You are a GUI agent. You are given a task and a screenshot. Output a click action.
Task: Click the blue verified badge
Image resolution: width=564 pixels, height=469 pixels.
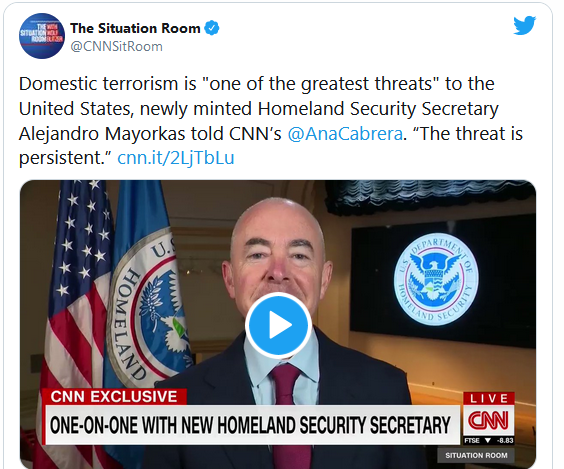click(x=212, y=28)
